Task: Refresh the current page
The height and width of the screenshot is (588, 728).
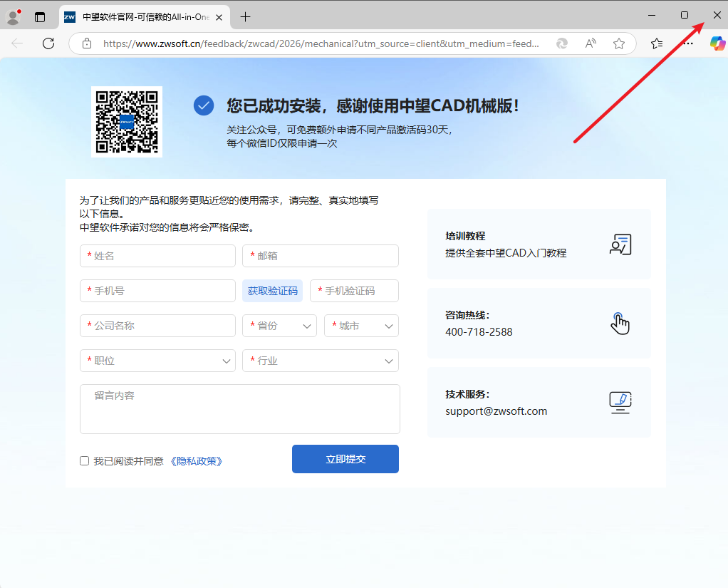Action: [48, 43]
